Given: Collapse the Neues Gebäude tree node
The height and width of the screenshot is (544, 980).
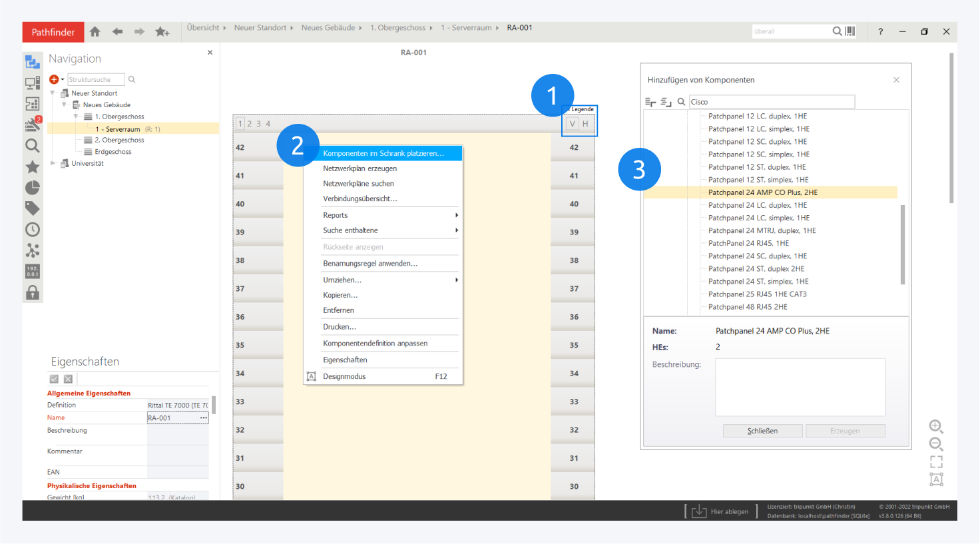Looking at the screenshot, I should click(65, 105).
